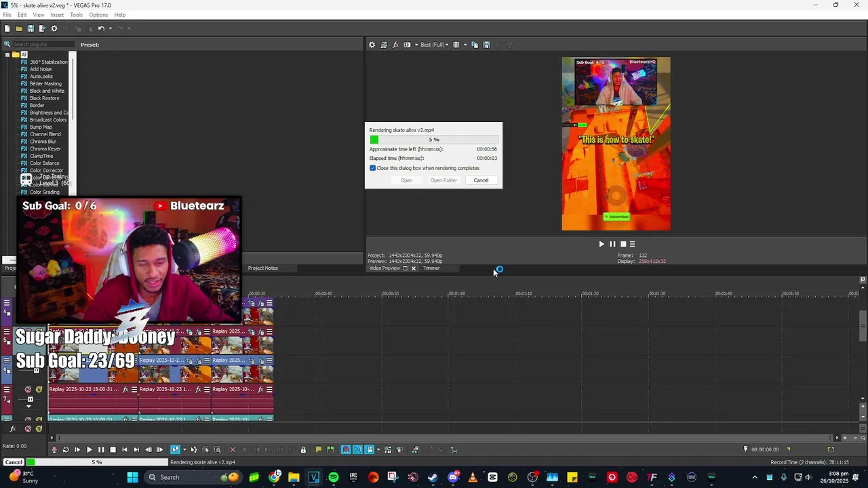The width and height of the screenshot is (868, 488).
Task: Select the Bump Map effect
Action: pyautogui.click(x=41, y=127)
